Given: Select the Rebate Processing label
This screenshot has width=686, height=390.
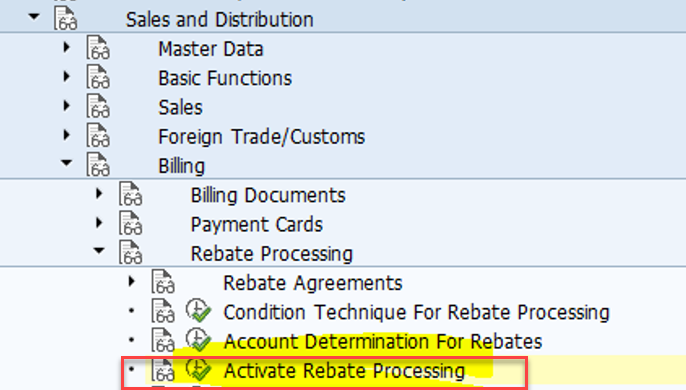Looking at the screenshot, I should pos(272,254).
